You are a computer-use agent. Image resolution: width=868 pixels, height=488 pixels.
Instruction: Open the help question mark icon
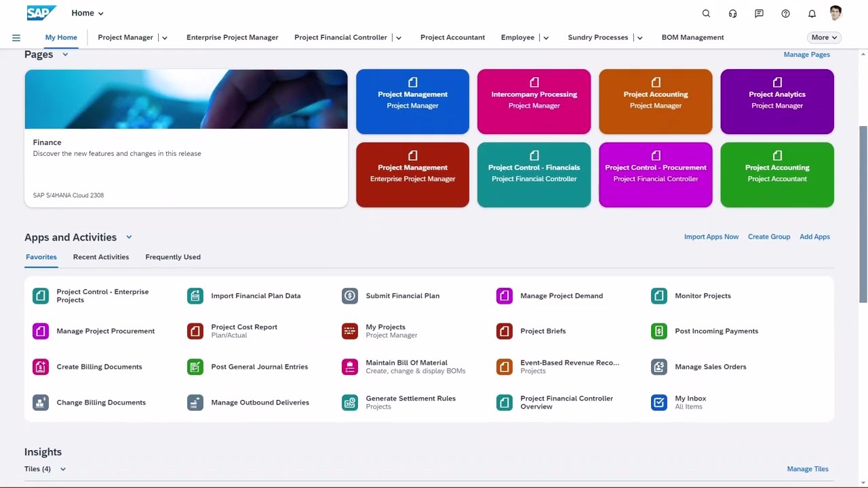point(785,14)
